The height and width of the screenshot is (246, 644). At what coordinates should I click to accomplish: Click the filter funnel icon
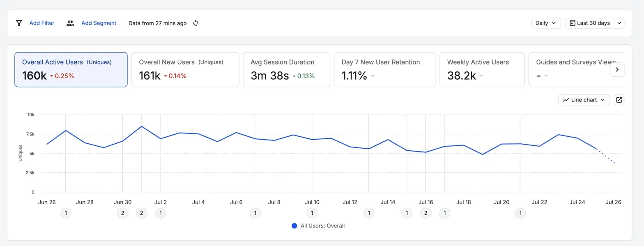point(19,23)
